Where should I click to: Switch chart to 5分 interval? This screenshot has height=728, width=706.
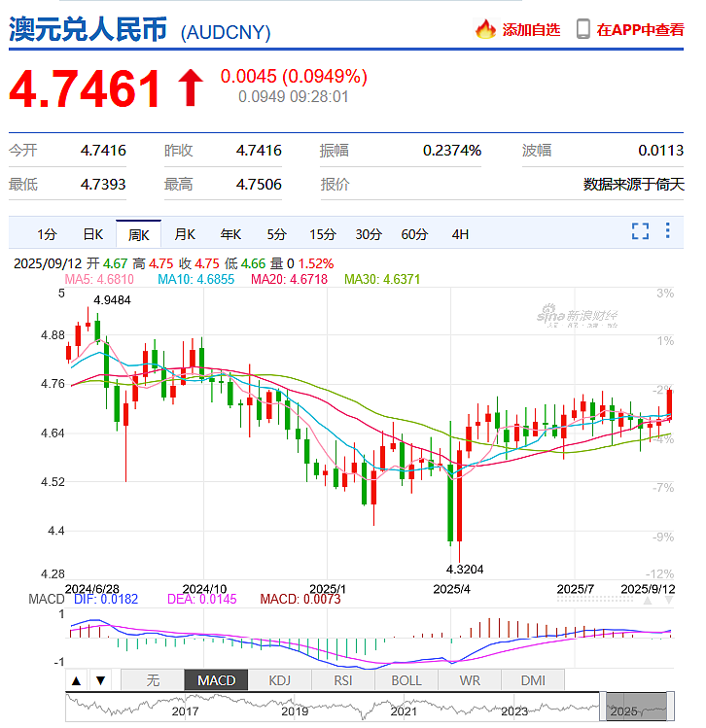276,234
